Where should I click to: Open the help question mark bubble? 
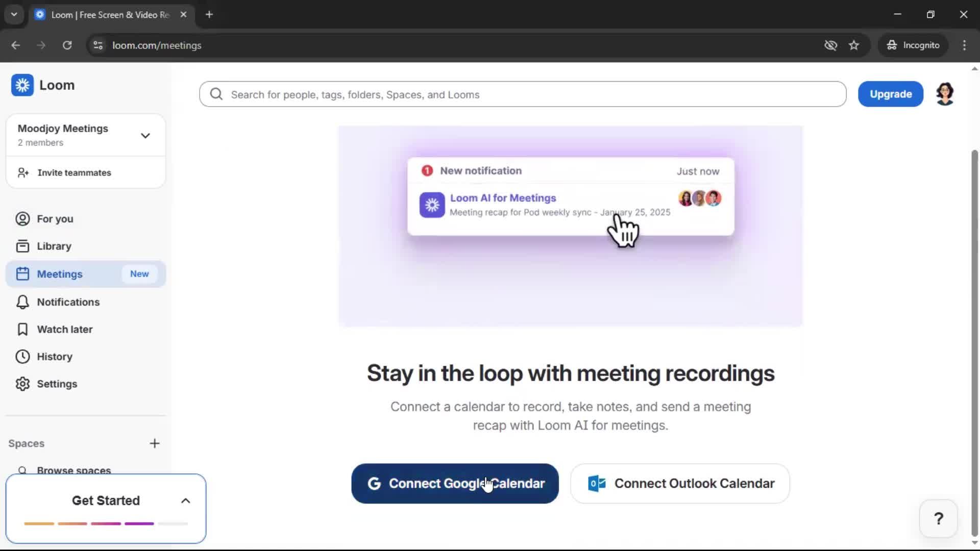click(x=938, y=518)
